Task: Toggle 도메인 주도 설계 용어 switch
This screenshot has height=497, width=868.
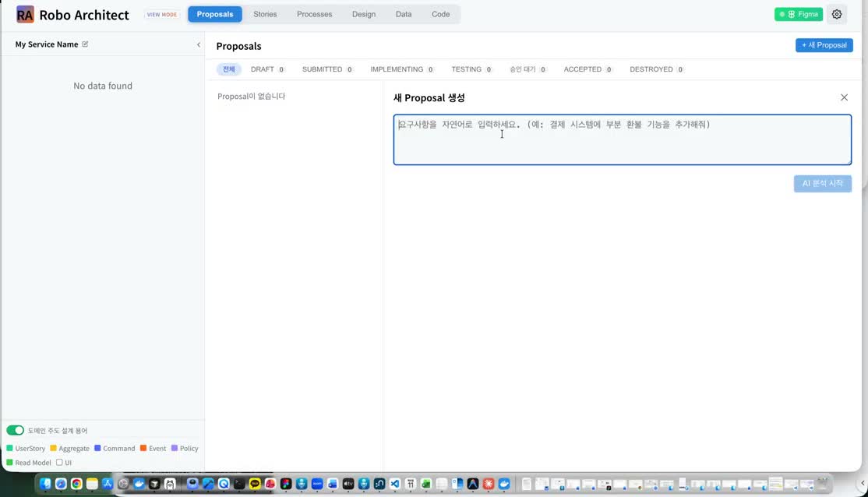Action: pyautogui.click(x=15, y=431)
